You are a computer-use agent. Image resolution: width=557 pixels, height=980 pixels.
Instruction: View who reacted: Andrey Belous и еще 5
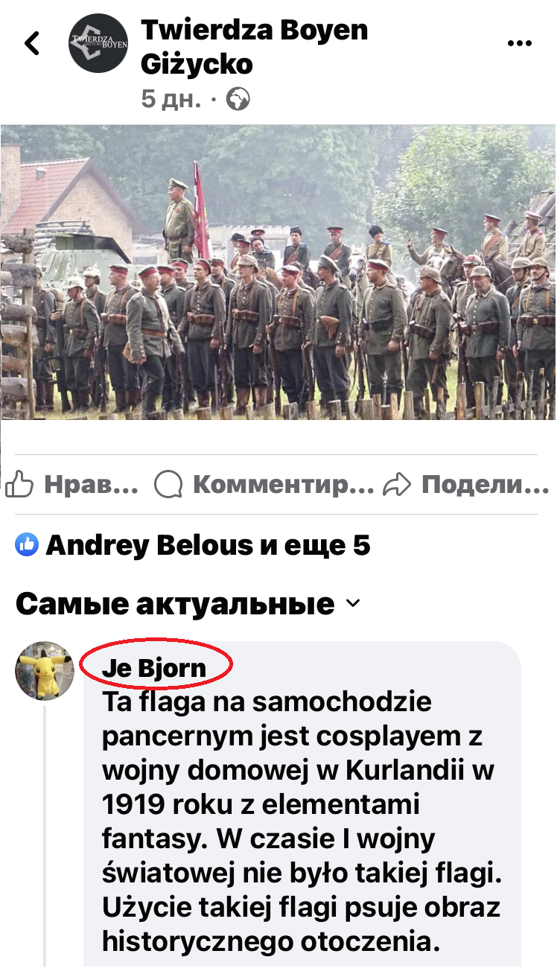(208, 545)
